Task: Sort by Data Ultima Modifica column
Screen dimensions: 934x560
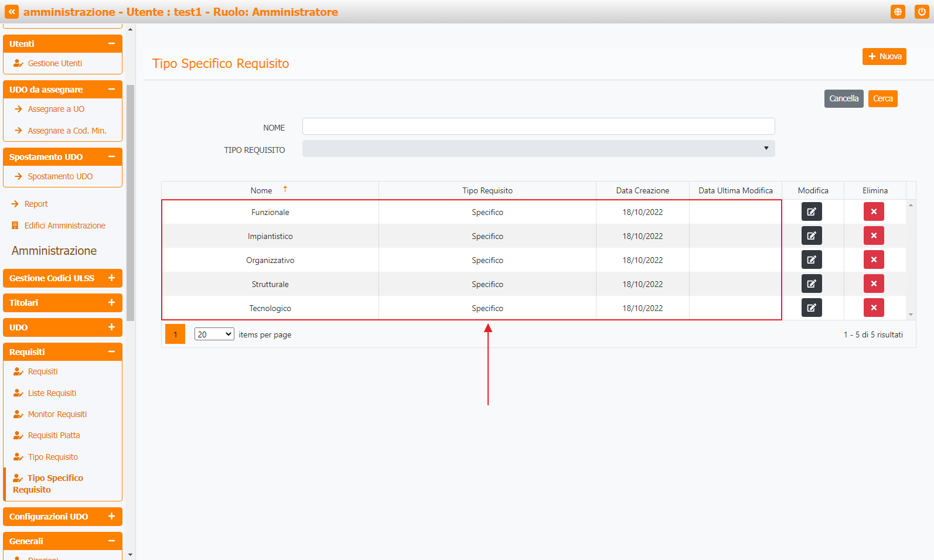Action: coord(735,190)
